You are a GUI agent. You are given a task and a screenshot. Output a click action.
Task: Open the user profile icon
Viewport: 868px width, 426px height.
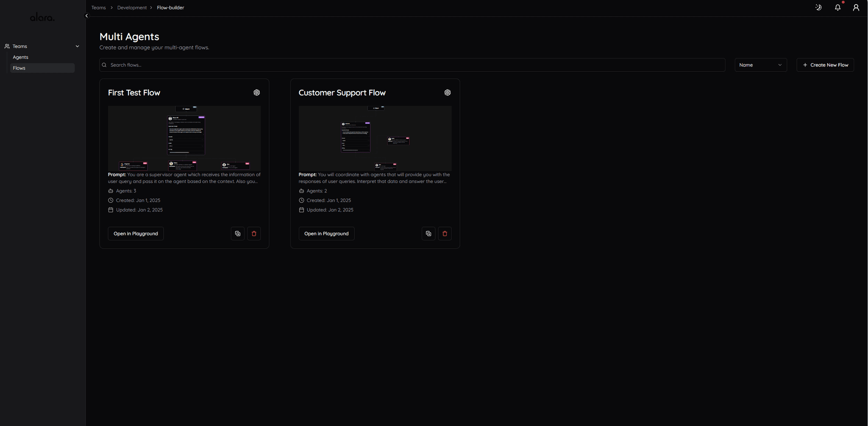(856, 8)
